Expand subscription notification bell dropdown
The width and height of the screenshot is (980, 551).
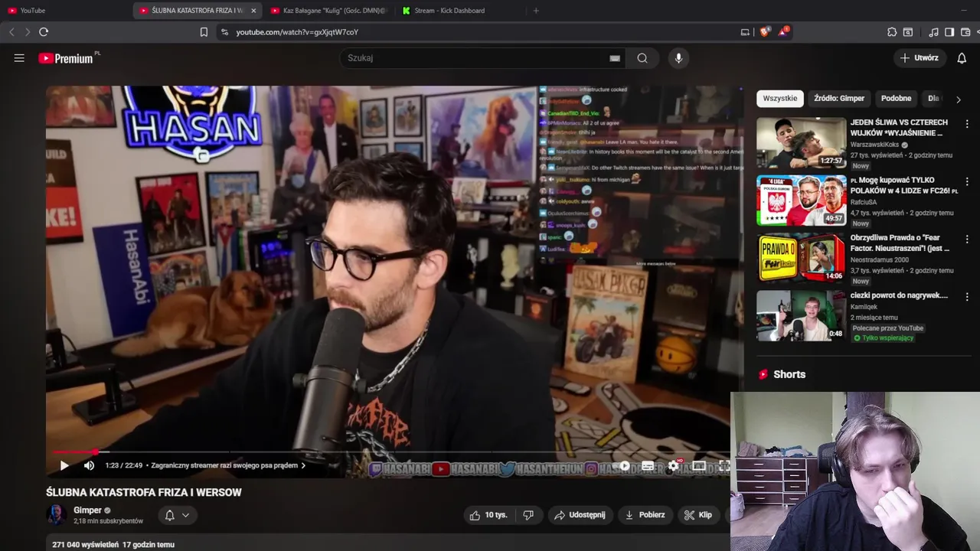pyautogui.click(x=178, y=515)
